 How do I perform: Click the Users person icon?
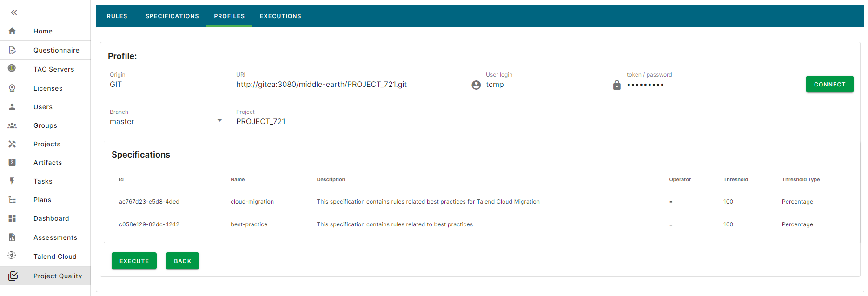[12, 107]
